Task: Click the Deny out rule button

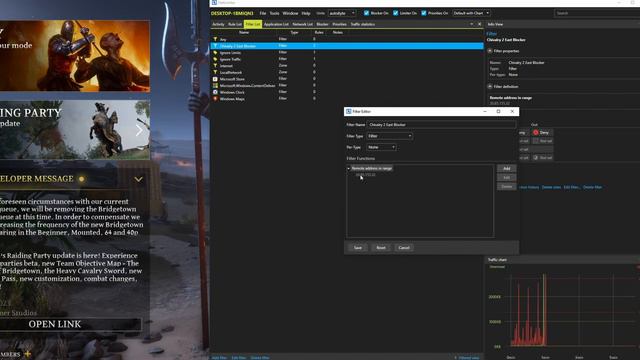Action: pos(542,133)
